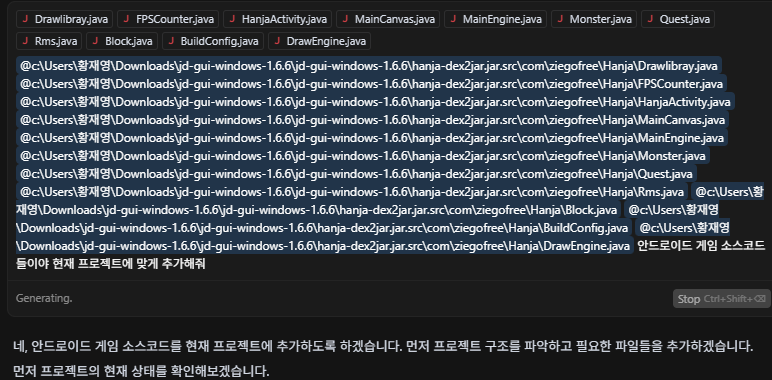Screen dimensions: 772x380
Task: Click the Java icon on HanjaActivity.java chip
Action: click(232, 19)
